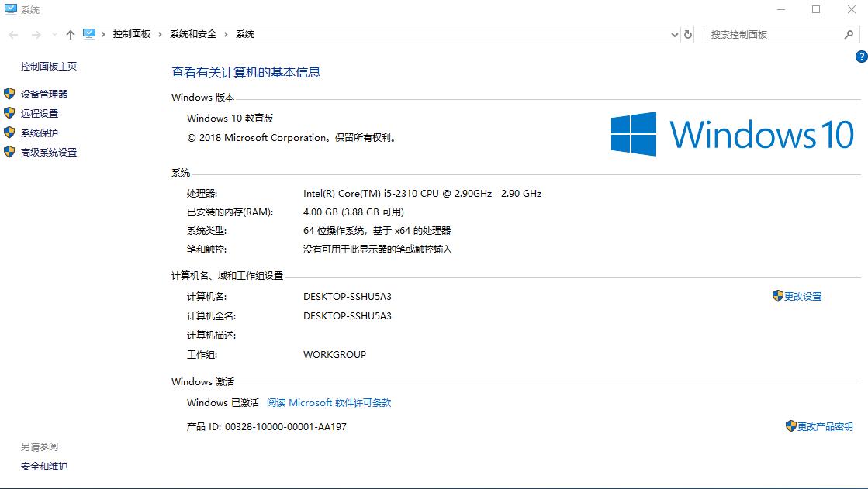Click the 更改产品密钥 link
Viewport: 868px width, 489px height.
tap(825, 426)
